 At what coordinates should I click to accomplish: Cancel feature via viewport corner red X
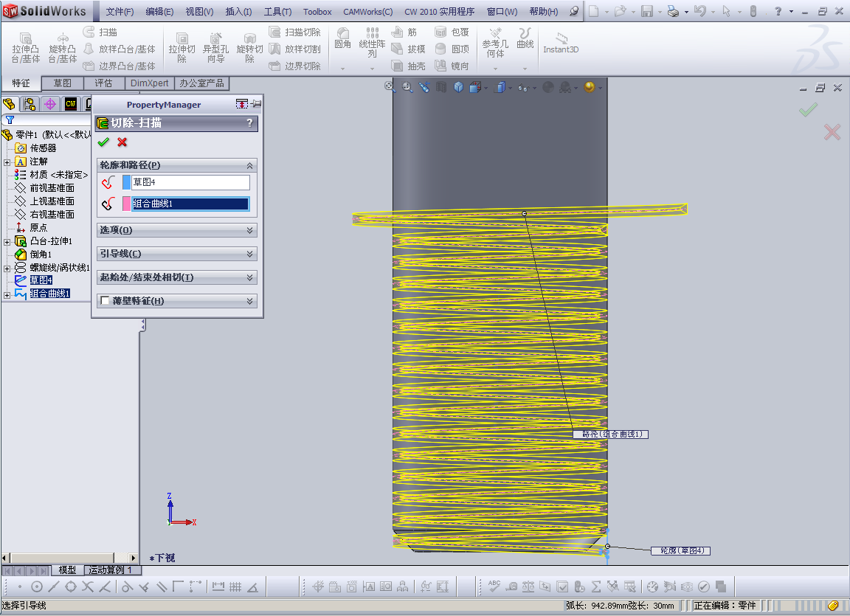832,131
